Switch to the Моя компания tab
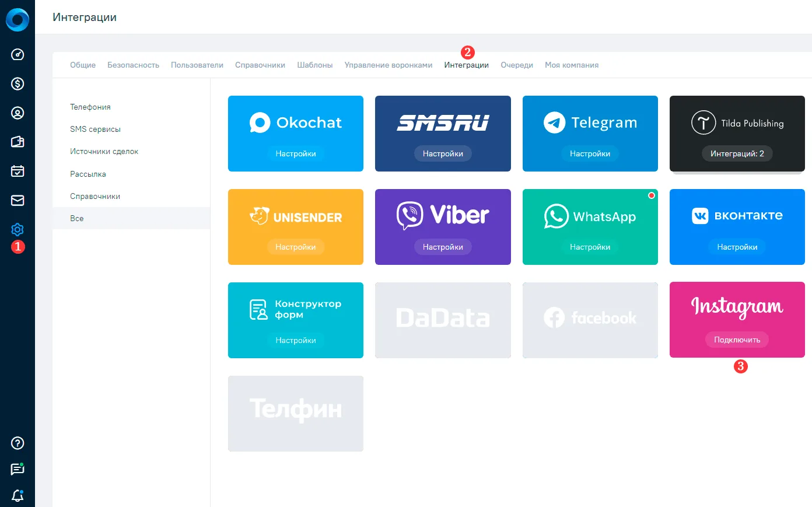The width and height of the screenshot is (812, 507). (572, 65)
